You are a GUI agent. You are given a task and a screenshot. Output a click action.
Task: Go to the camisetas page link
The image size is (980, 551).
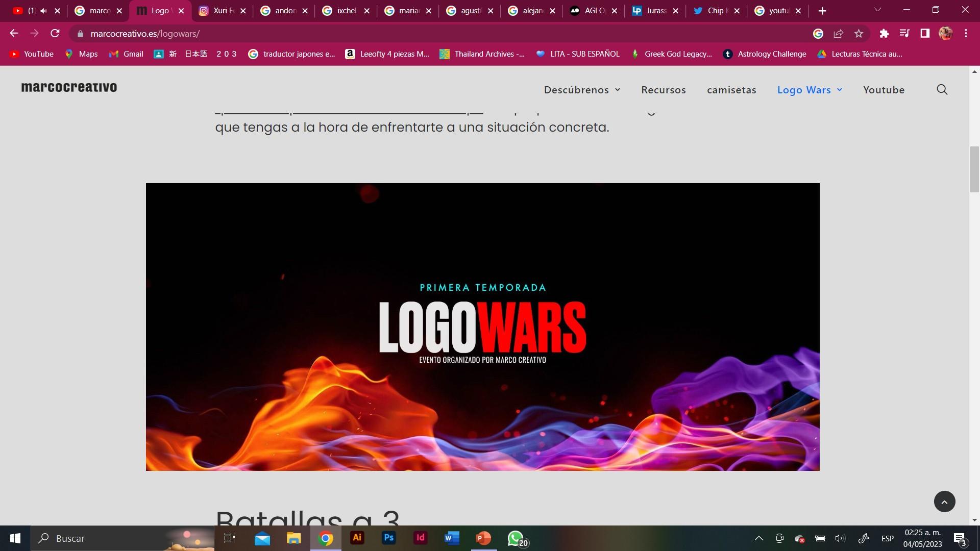click(731, 90)
